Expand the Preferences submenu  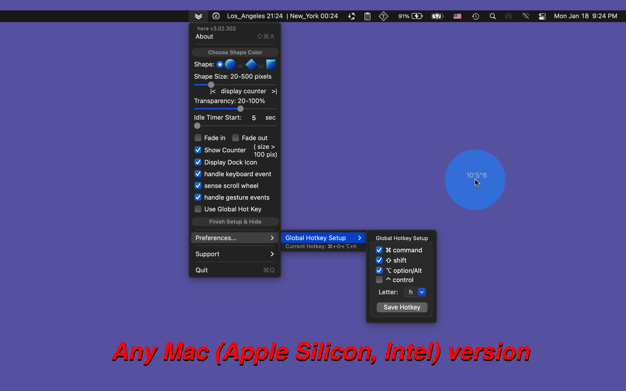235,238
